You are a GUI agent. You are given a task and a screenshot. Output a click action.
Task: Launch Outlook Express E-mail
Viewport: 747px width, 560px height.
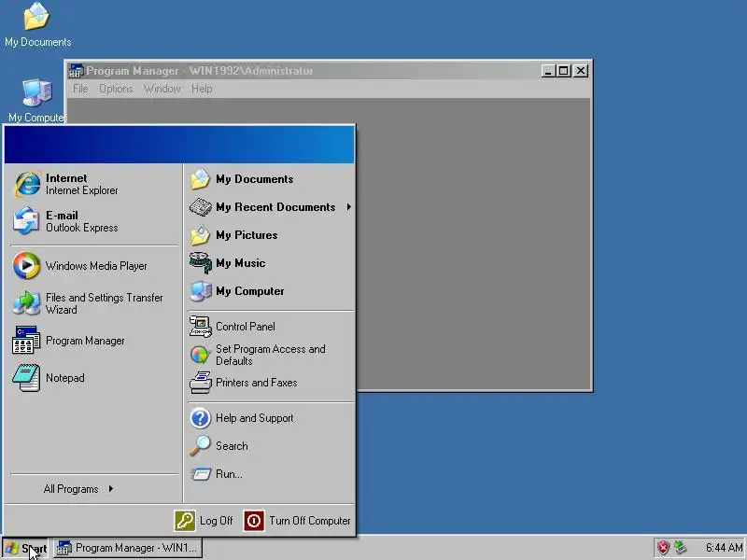point(94,221)
